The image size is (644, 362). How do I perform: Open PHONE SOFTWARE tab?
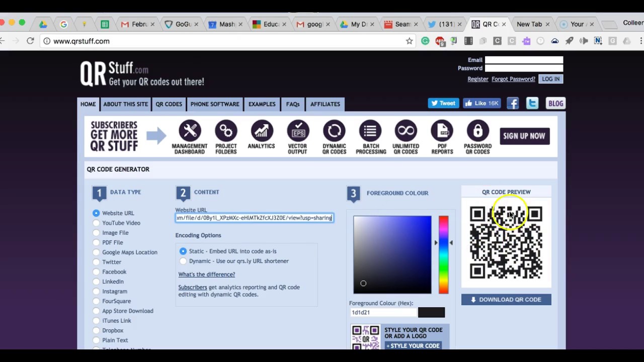(215, 104)
